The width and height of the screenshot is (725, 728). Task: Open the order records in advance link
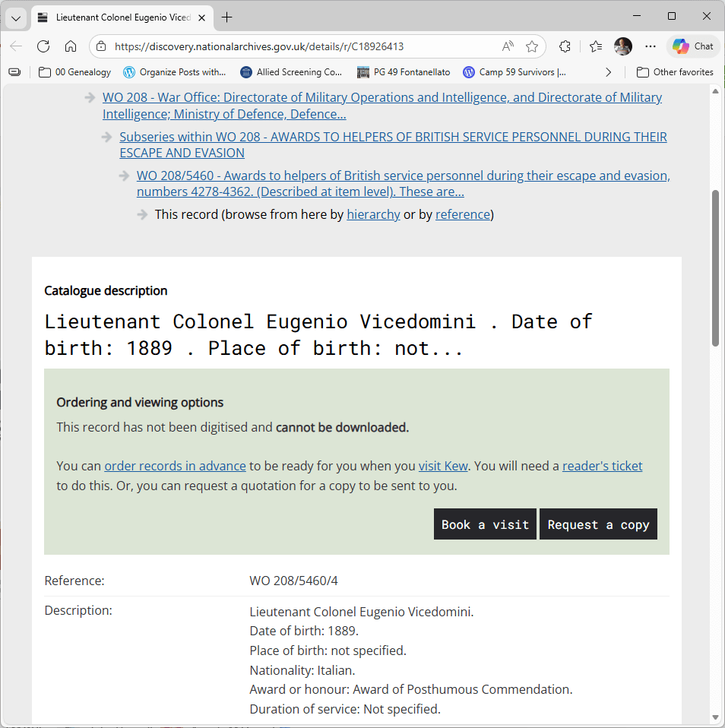click(x=175, y=466)
